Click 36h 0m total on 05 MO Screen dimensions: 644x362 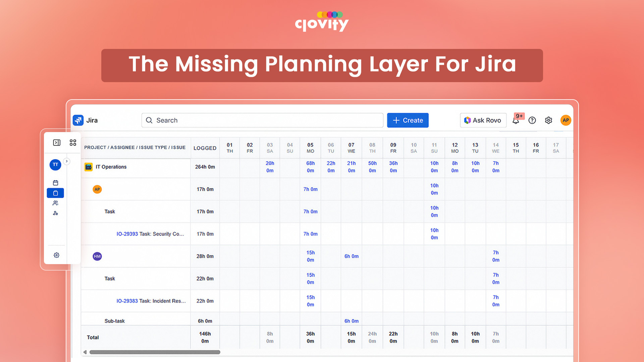pos(311,338)
